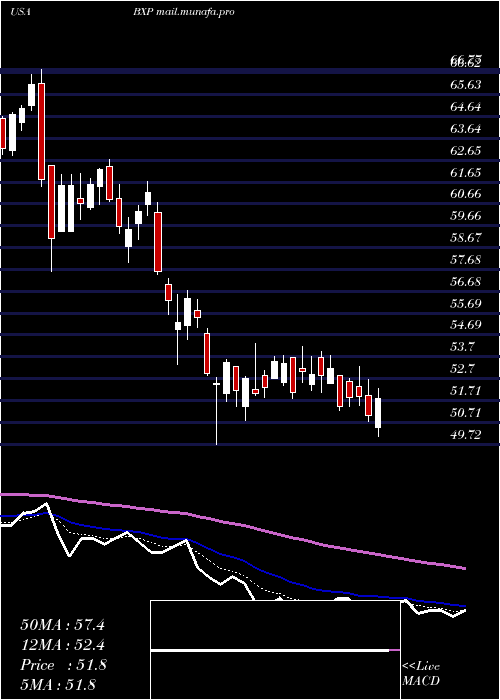Select the 57.68 price axis label

click(466, 259)
